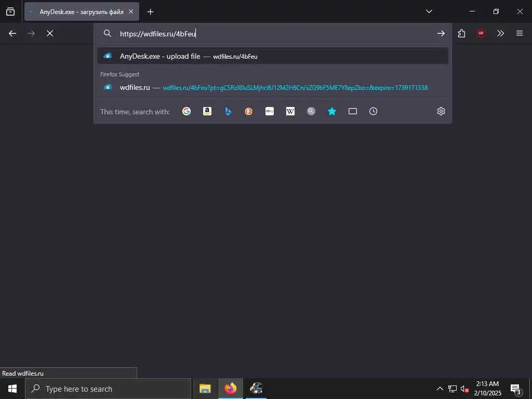Search in History clock icon
The width and height of the screenshot is (532, 399).
coord(373,111)
